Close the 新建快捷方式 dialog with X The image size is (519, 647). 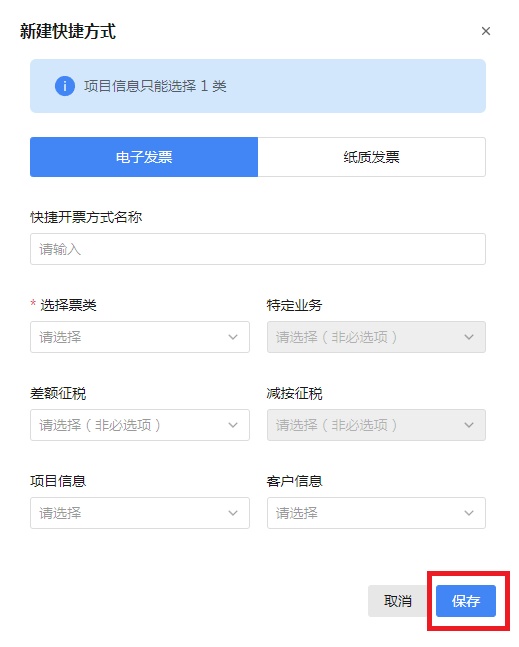click(x=486, y=31)
